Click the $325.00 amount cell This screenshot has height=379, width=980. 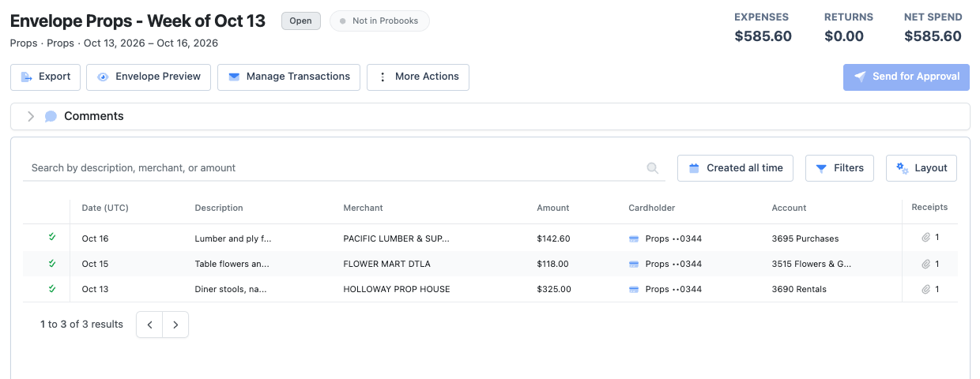[554, 289]
